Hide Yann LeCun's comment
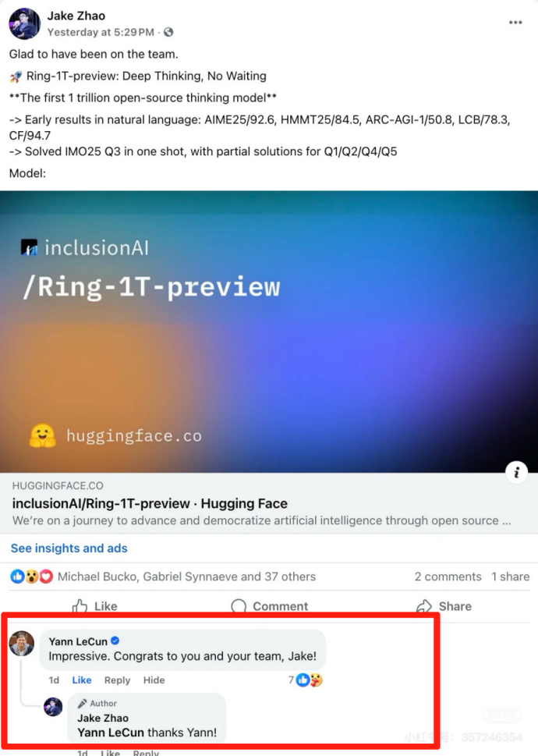 tap(154, 680)
